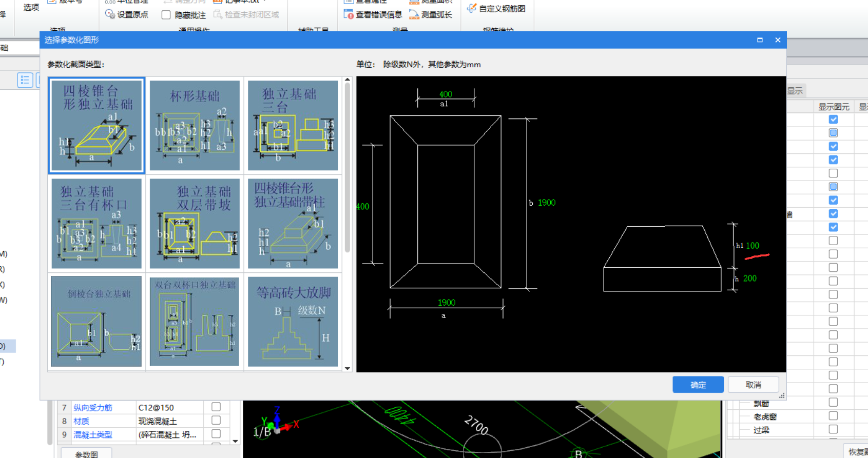Toggle the 隐藏批注 checkbox
This screenshot has height=458, width=868.
pyautogui.click(x=166, y=15)
